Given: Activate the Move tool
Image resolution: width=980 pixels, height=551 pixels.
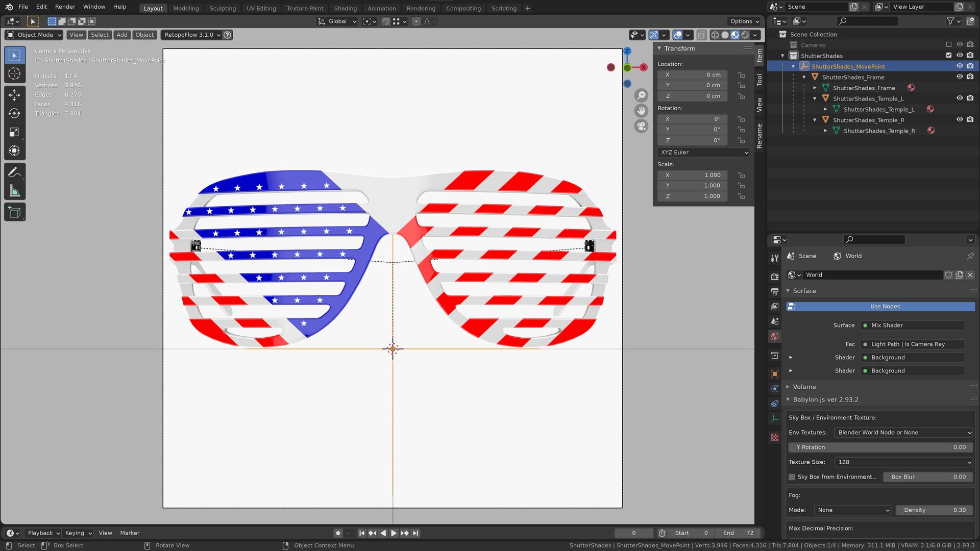Looking at the screenshot, I should (14, 94).
